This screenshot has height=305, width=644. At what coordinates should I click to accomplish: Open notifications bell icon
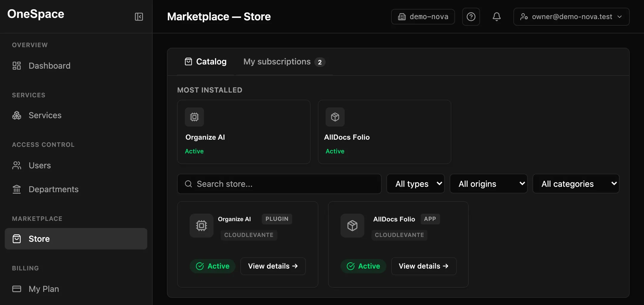[497, 17]
